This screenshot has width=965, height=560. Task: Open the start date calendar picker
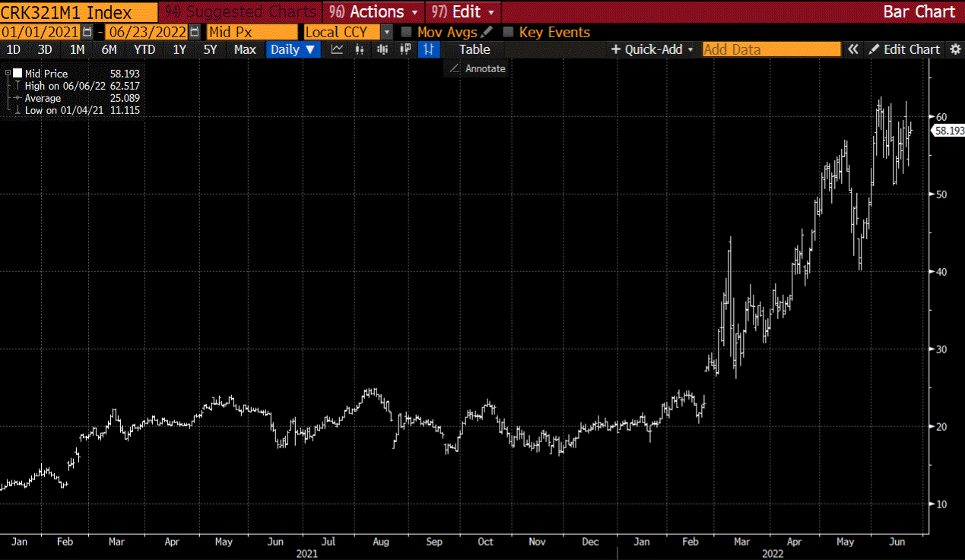coord(88,32)
